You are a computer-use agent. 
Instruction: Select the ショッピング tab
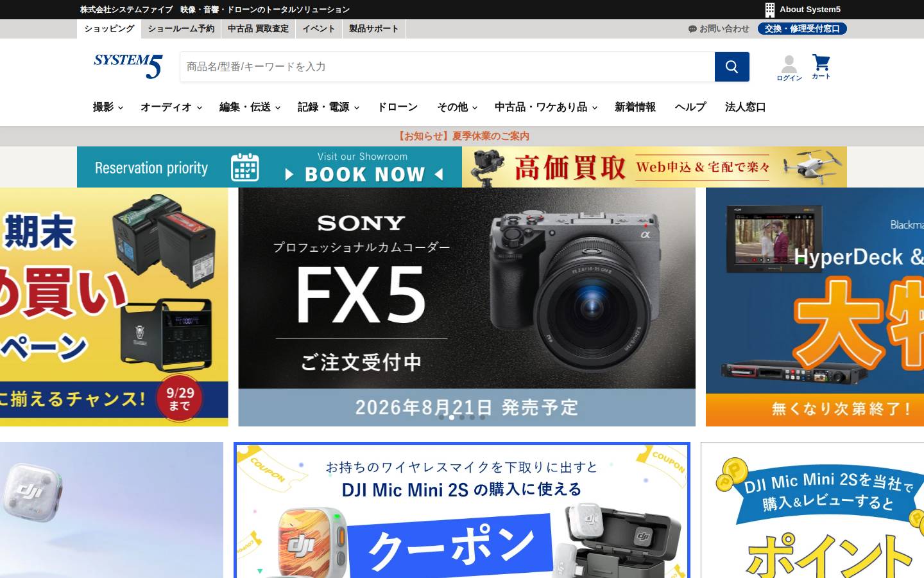pos(109,29)
